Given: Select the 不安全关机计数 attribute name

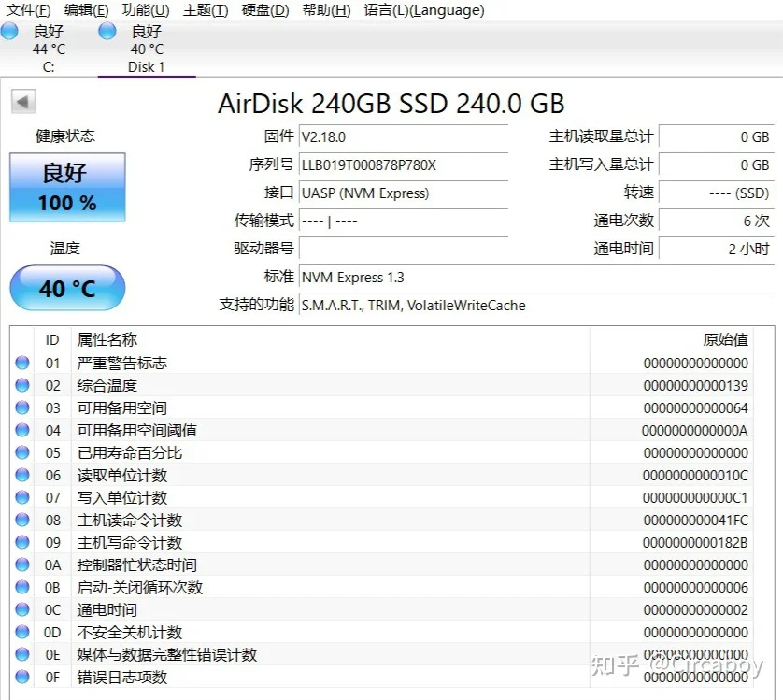Looking at the screenshot, I should coord(129,632).
